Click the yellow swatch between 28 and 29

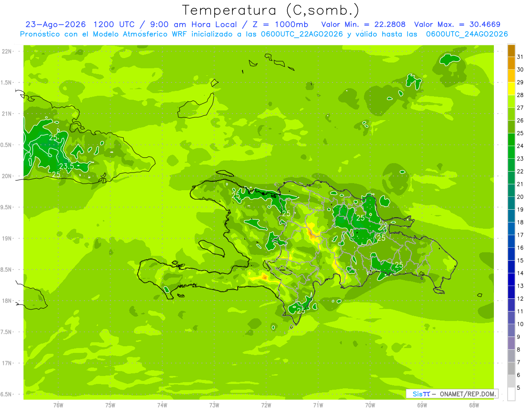[x=511, y=89]
